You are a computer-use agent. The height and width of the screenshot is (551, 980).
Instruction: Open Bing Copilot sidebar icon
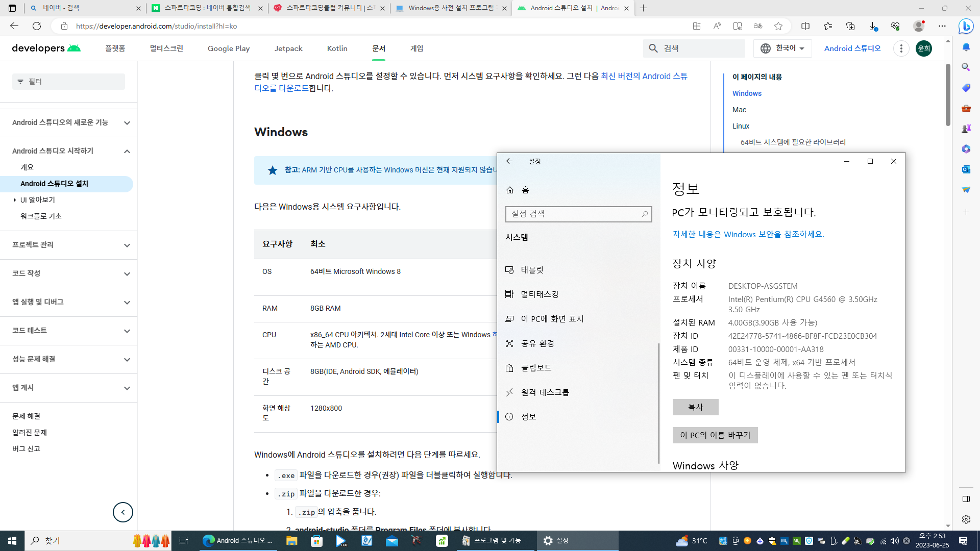pyautogui.click(x=966, y=26)
